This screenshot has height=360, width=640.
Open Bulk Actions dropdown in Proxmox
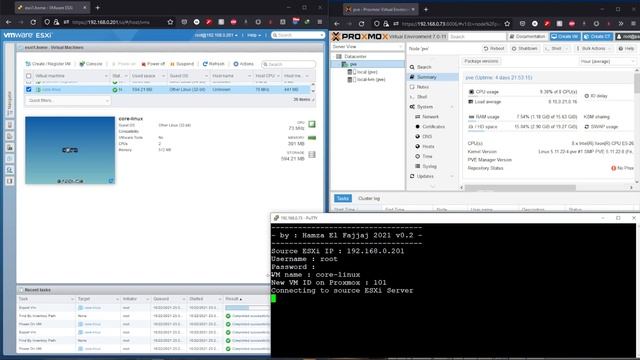tap(593, 49)
